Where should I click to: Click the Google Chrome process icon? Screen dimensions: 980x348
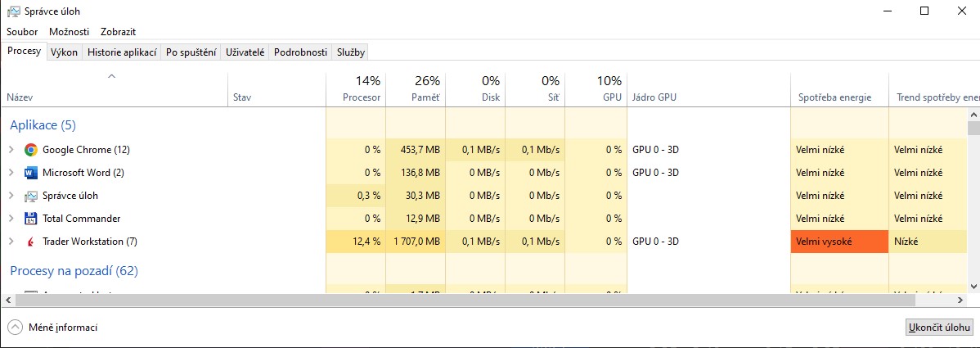tap(31, 150)
